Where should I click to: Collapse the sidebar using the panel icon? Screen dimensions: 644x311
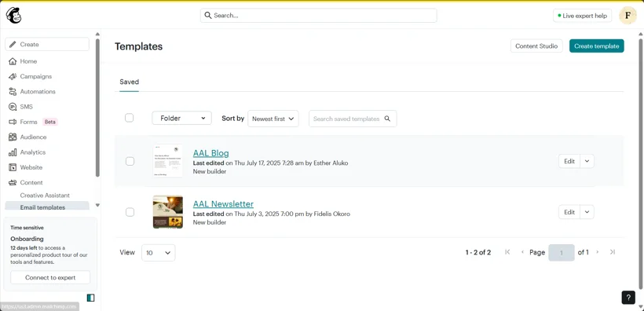[x=91, y=298]
